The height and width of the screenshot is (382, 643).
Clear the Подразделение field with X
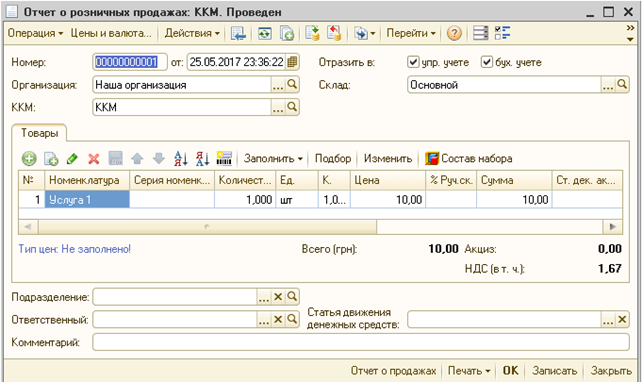coord(278,297)
